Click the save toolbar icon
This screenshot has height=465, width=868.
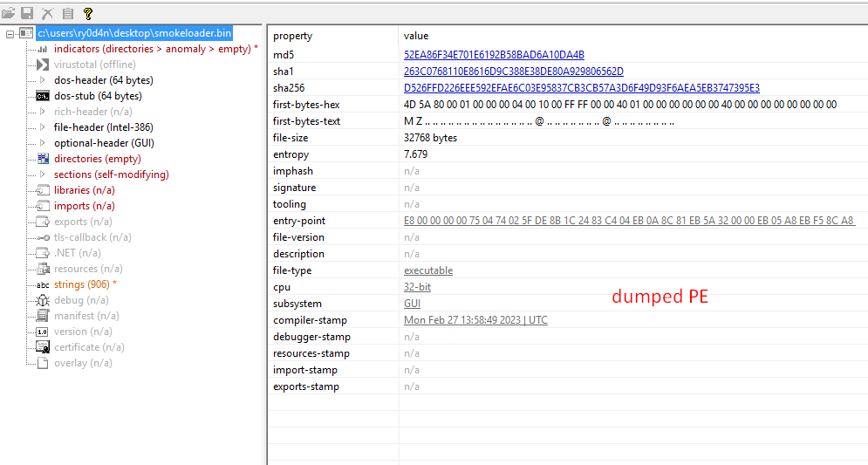pyautogui.click(x=27, y=13)
